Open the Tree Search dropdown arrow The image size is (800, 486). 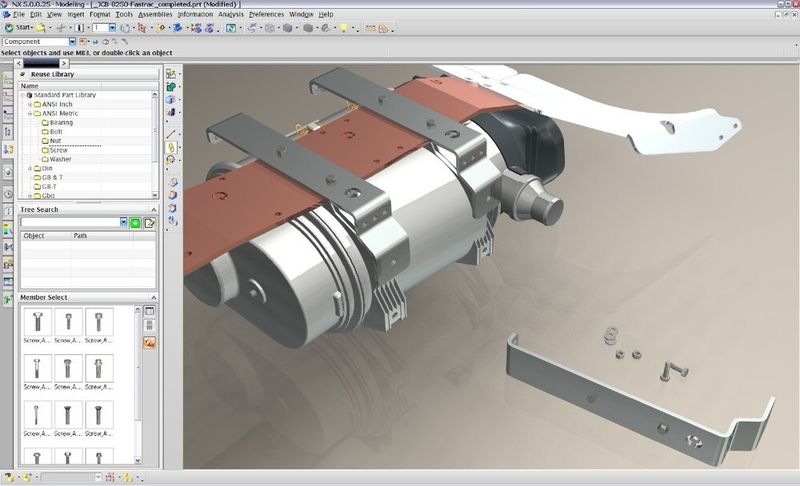click(x=123, y=222)
